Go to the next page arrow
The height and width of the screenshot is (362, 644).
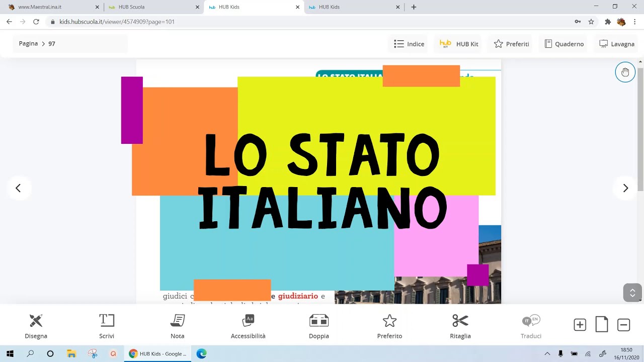(625, 188)
